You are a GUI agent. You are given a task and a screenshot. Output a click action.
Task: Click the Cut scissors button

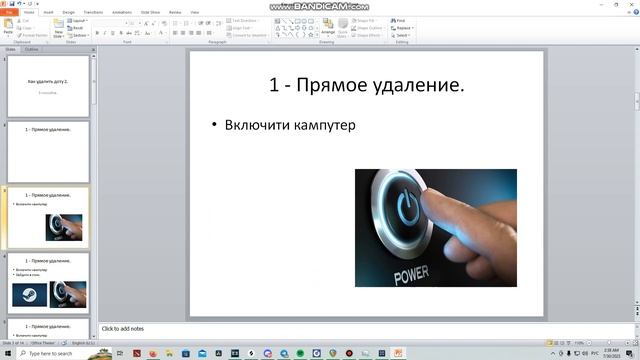23,20
